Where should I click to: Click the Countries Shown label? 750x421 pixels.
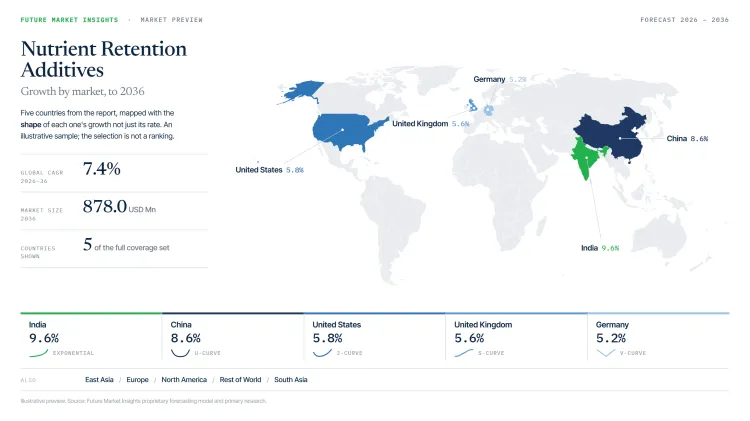coord(38,252)
